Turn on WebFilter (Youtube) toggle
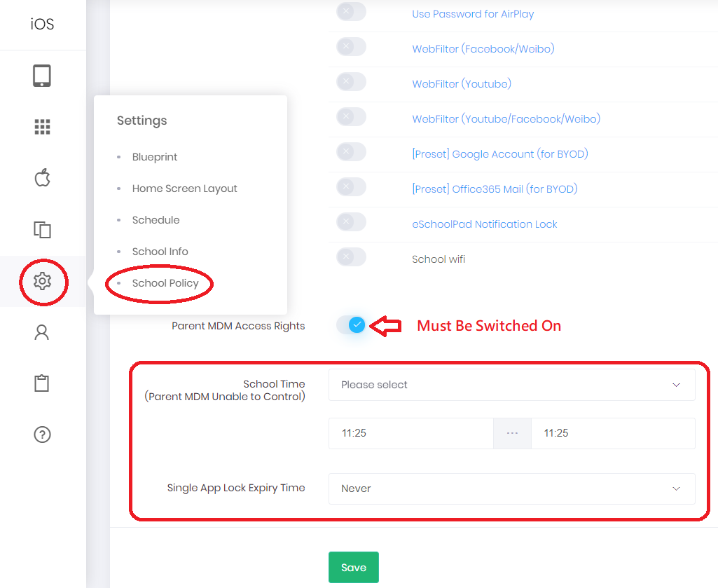 pyautogui.click(x=351, y=81)
